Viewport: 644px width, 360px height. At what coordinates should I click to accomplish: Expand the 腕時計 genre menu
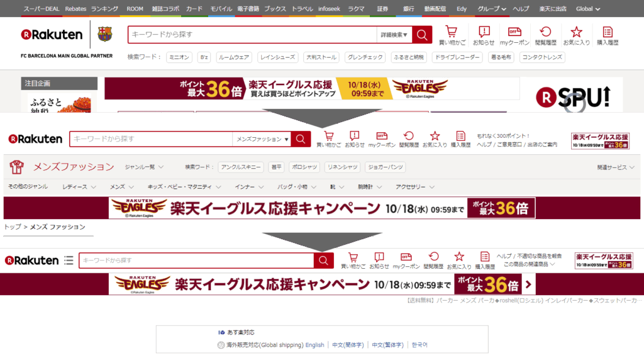pos(370,186)
